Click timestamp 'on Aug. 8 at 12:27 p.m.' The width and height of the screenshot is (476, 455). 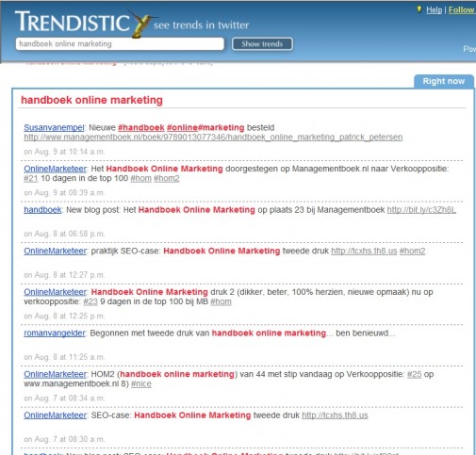(x=64, y=275)
